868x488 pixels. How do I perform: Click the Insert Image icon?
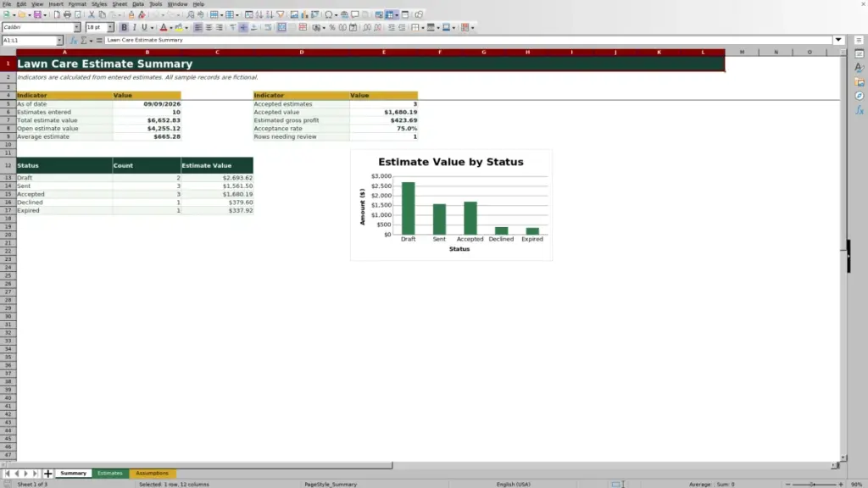click(294, 14)
